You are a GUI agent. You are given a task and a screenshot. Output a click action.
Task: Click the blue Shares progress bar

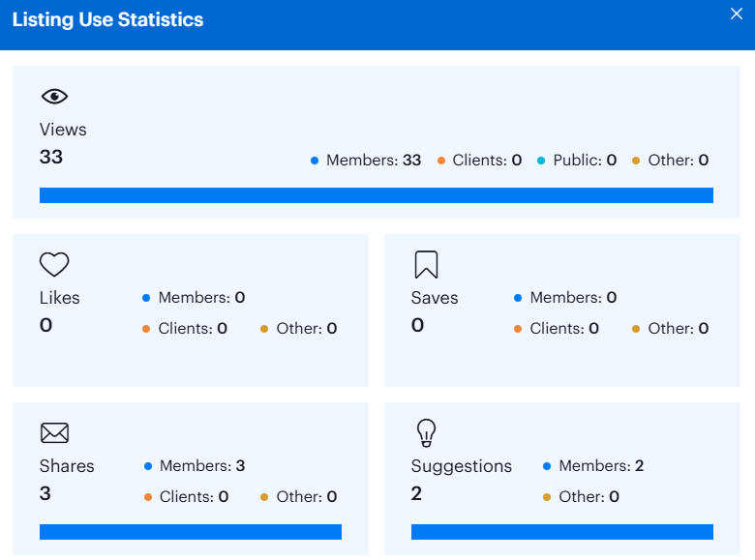pos(190,532)
